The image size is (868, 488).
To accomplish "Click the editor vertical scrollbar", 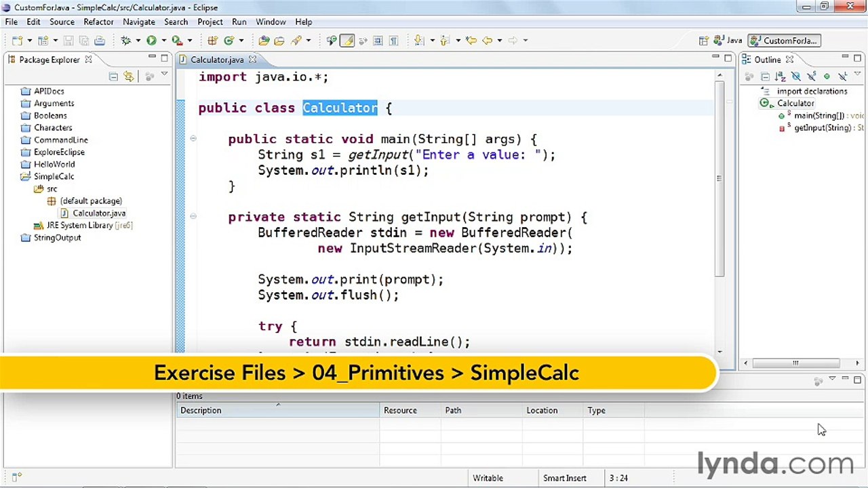I will pos(719,178).
